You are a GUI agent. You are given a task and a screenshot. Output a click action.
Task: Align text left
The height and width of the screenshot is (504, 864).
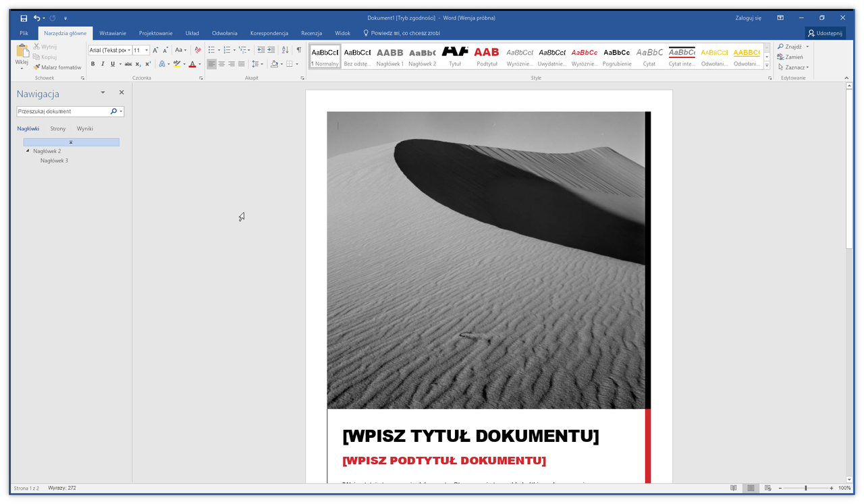coord(212,64)
